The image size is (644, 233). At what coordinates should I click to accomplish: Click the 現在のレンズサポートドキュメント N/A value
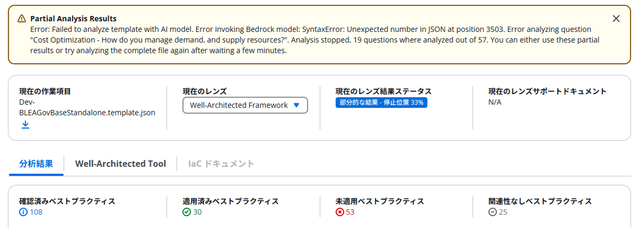click(495, 102)
